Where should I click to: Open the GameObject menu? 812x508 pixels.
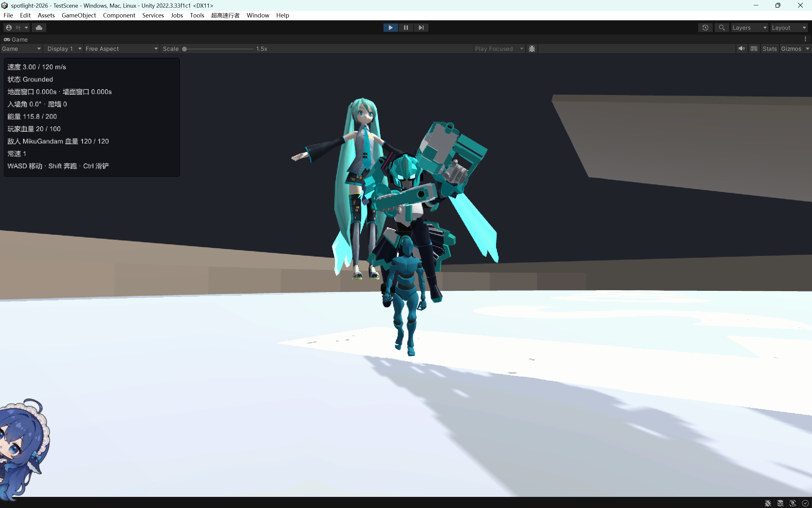click(79, 16)
